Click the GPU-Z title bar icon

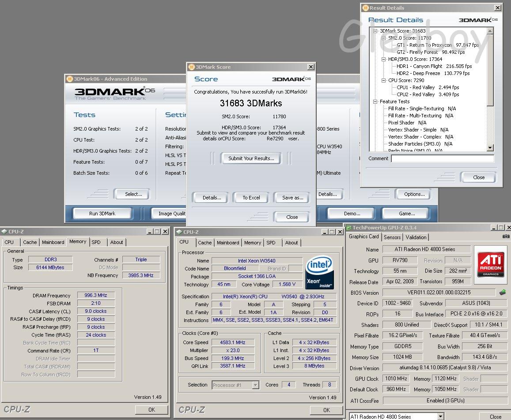[x=348, y=228]
